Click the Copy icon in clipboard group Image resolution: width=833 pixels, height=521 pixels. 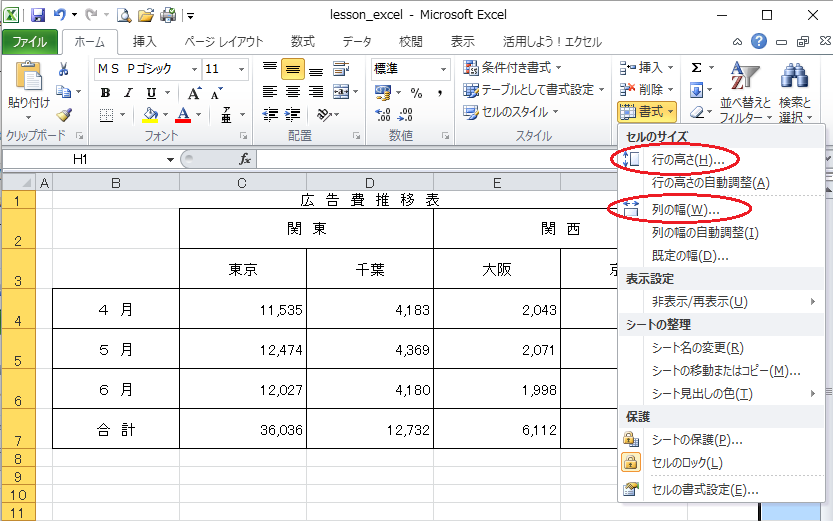click(64, 92)
